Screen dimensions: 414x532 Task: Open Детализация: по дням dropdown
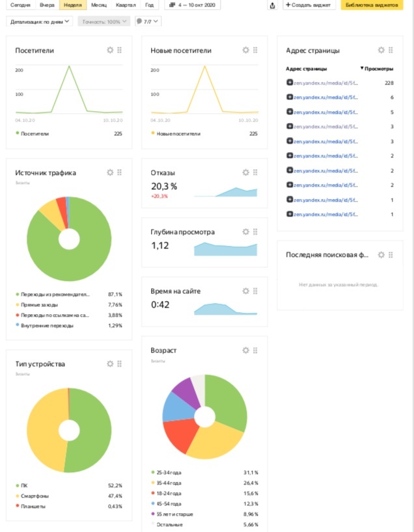coord(40,21)
